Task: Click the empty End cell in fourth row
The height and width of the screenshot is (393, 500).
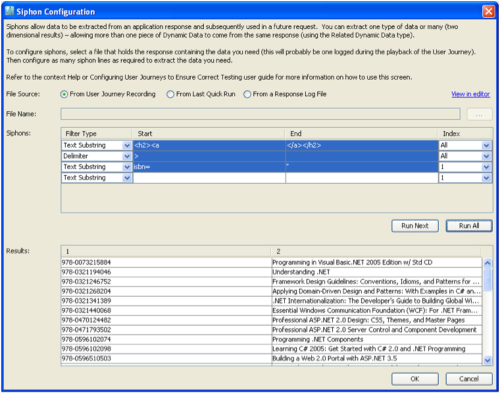Action: (x=362, y=178)
